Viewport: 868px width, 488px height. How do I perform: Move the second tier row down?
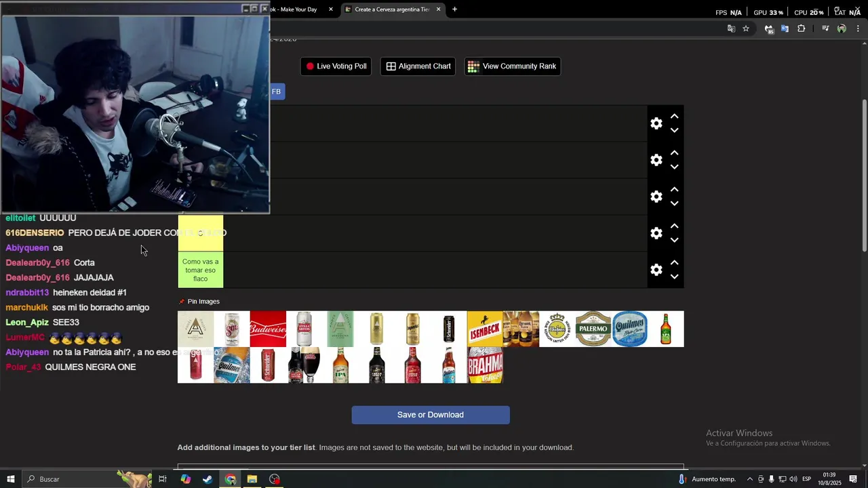pyautogui.click(x=674, y=167)
